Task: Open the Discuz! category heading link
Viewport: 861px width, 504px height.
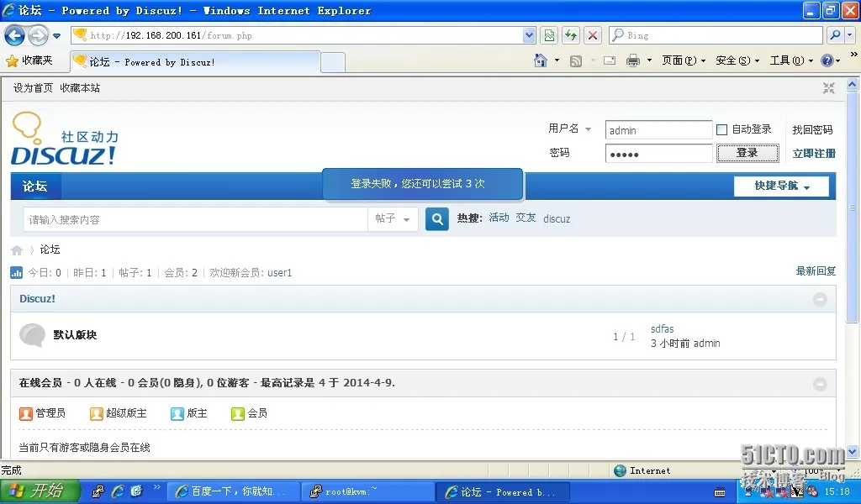Action: [x=37, y=299]
